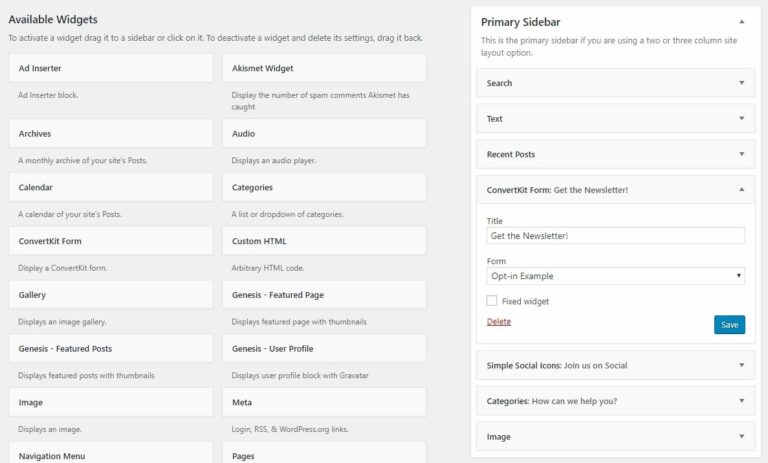Enable the Fixed widget checkbox
Viewport: 768px width, 463px height.
coord(492,301)
